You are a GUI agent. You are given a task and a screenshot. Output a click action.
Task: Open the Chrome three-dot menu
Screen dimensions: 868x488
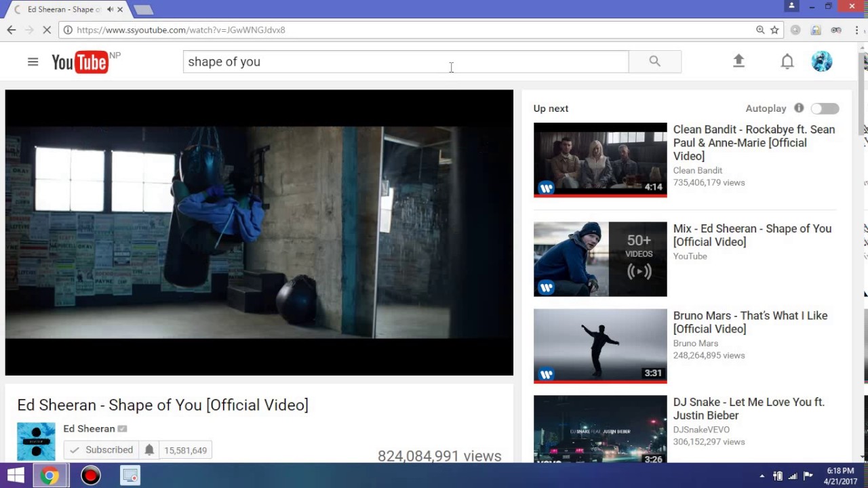click(856, 30)
